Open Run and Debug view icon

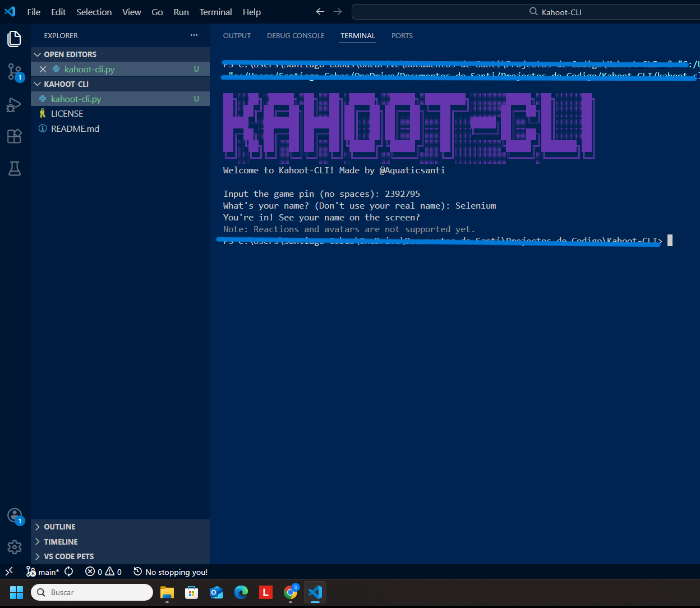[x=15, y=105]
